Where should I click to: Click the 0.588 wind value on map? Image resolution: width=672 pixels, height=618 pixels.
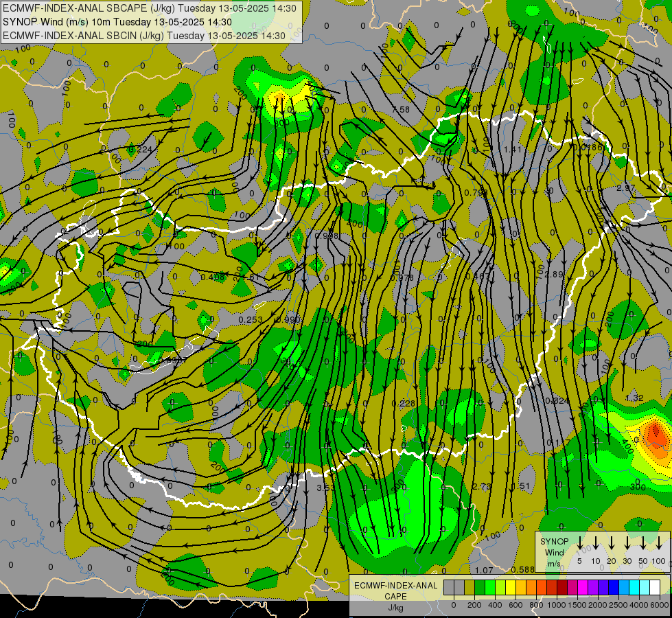[x=522, y=569]
